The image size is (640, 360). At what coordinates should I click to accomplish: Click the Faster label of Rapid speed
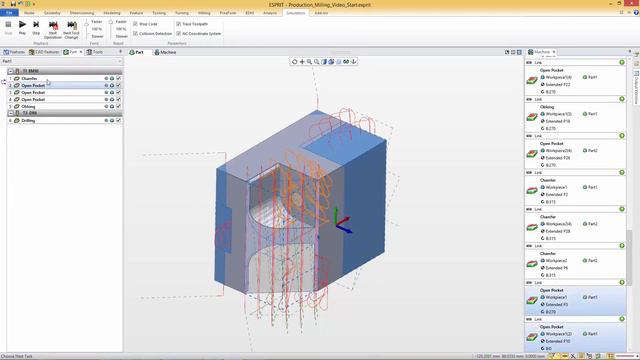point(121,22)
